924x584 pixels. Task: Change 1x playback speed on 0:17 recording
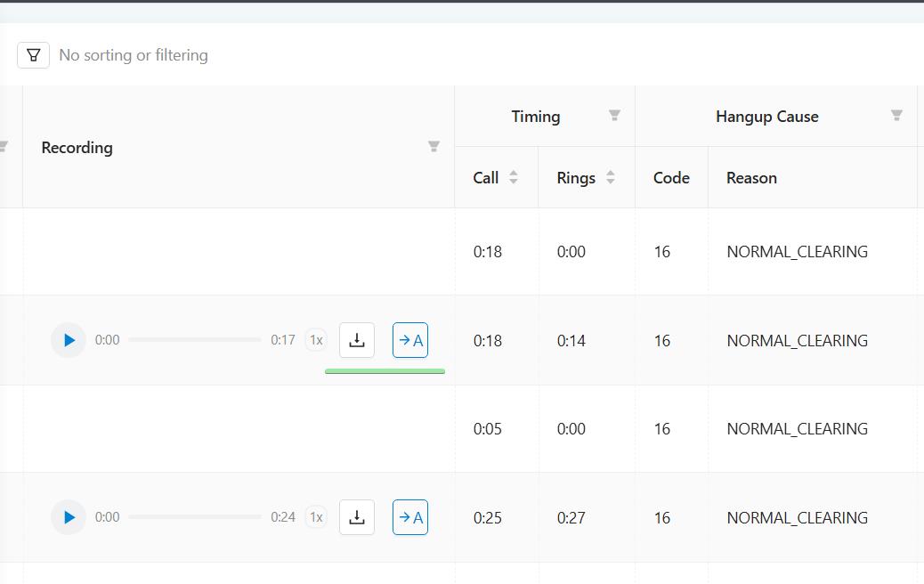[316, 340]
